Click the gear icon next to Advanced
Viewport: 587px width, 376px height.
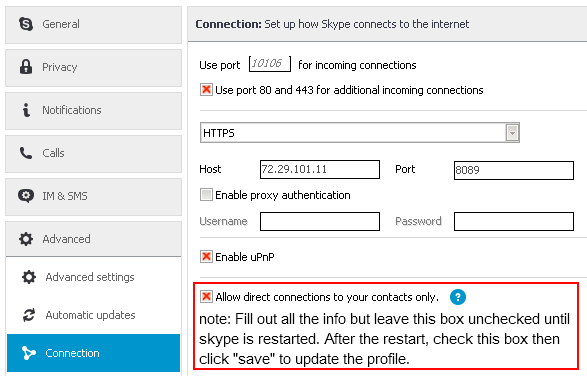click(x=26, y=239)
